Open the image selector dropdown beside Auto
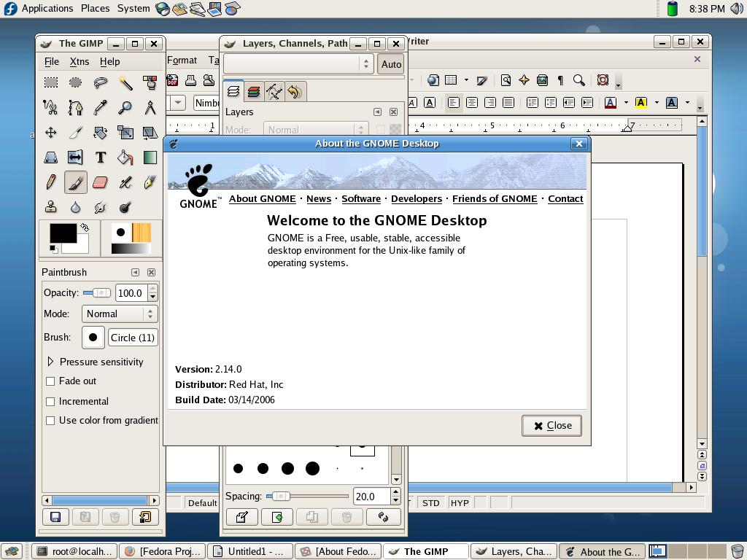Screen dimensions: 747x560 298,64
